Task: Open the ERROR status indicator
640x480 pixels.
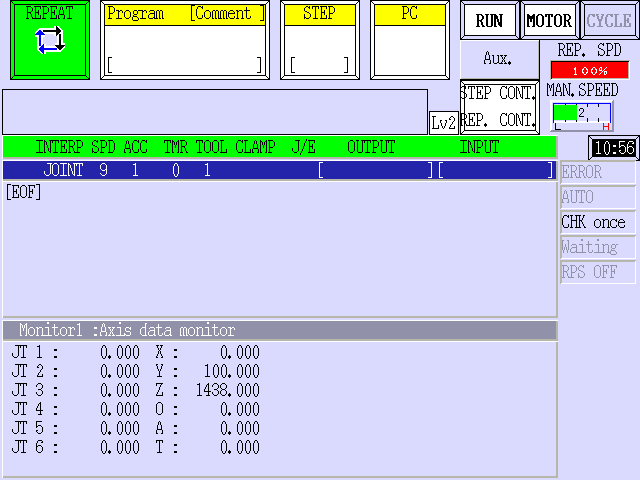Action: pyautogui.click(x=598, y=172)
